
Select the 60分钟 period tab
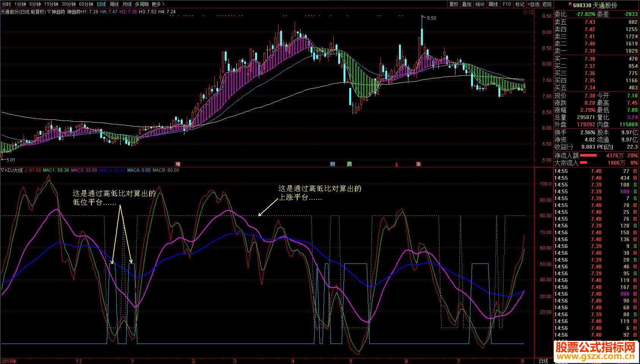[x=86, y=4]
